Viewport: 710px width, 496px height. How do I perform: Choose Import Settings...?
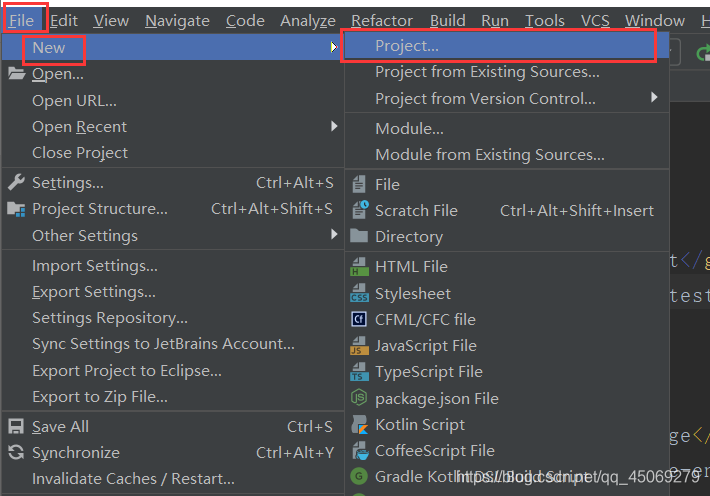95,266
